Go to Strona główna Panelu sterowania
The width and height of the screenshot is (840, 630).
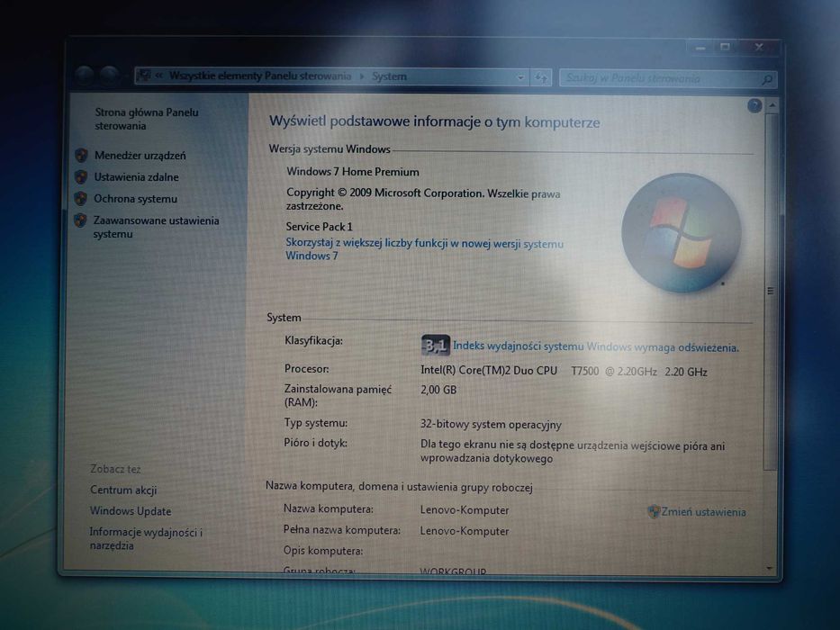(146, 119)
